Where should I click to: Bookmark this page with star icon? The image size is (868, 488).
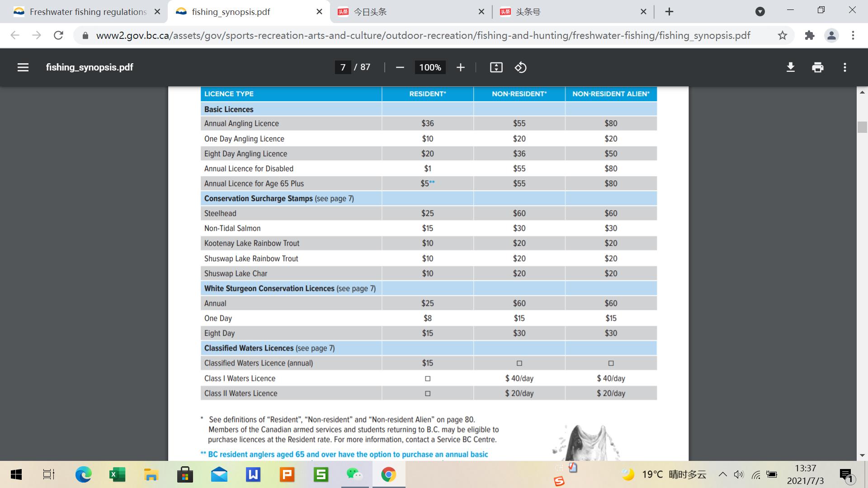783,35
